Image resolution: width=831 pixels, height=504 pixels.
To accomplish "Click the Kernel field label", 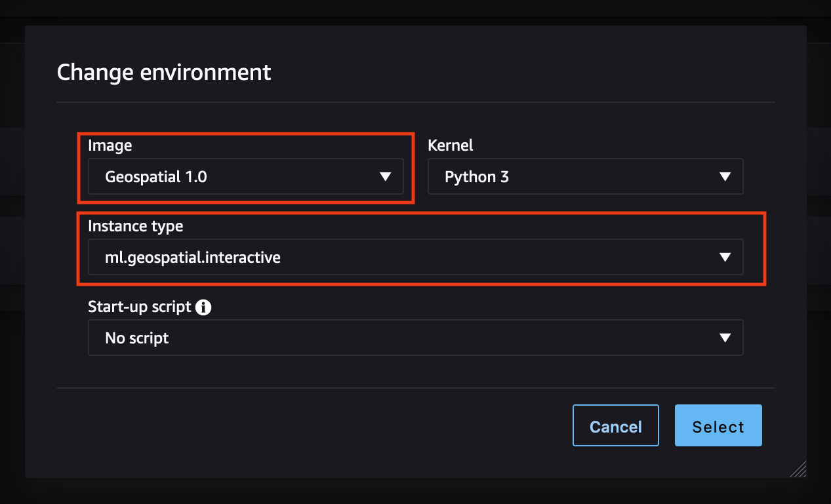I will tap(450, 145).
